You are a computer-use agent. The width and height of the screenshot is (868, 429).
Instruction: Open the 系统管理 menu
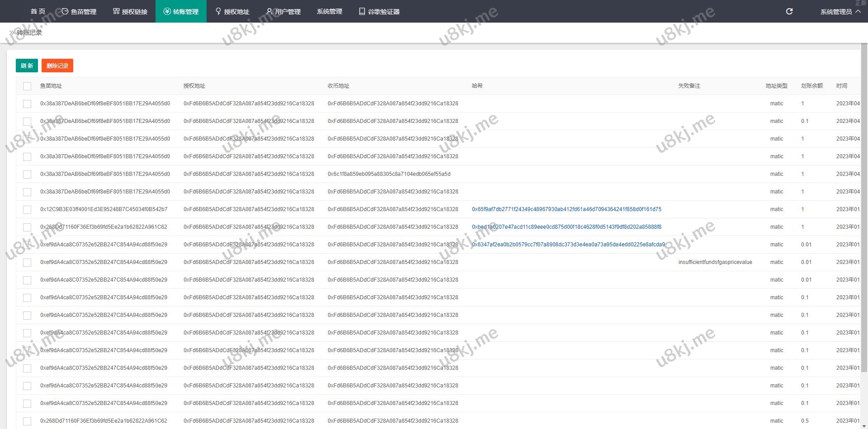(329, 11)
